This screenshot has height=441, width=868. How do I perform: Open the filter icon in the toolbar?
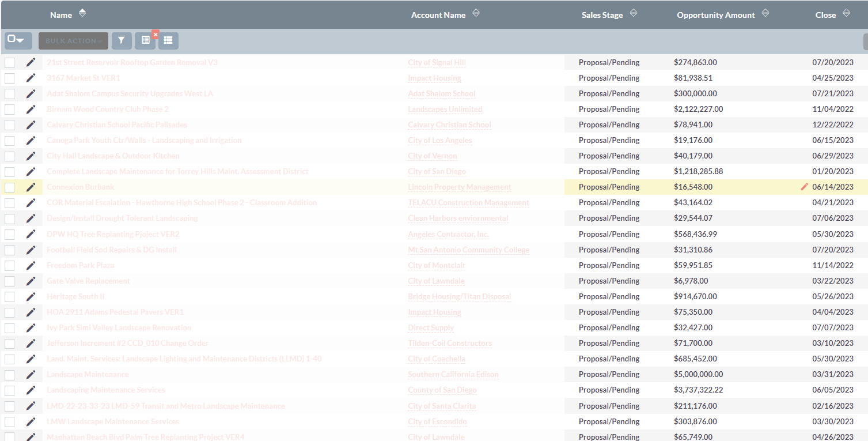point(122,40)
